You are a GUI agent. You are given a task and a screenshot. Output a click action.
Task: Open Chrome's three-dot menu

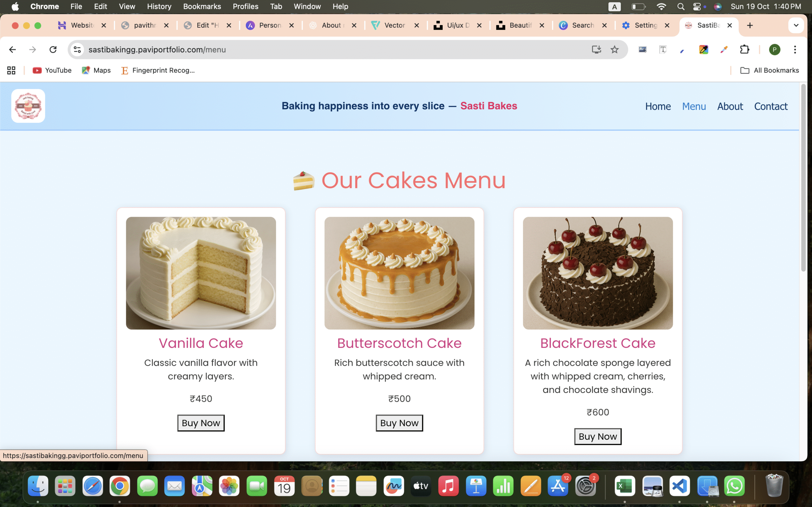795,49
